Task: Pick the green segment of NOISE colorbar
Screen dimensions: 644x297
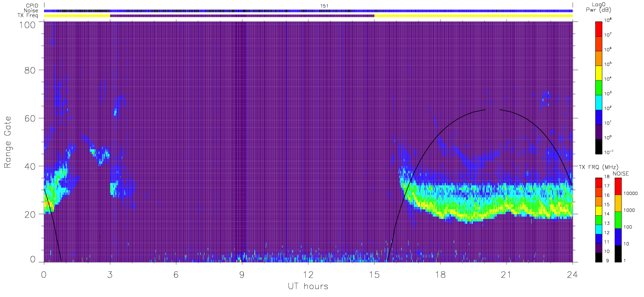Action: [618, 219]
